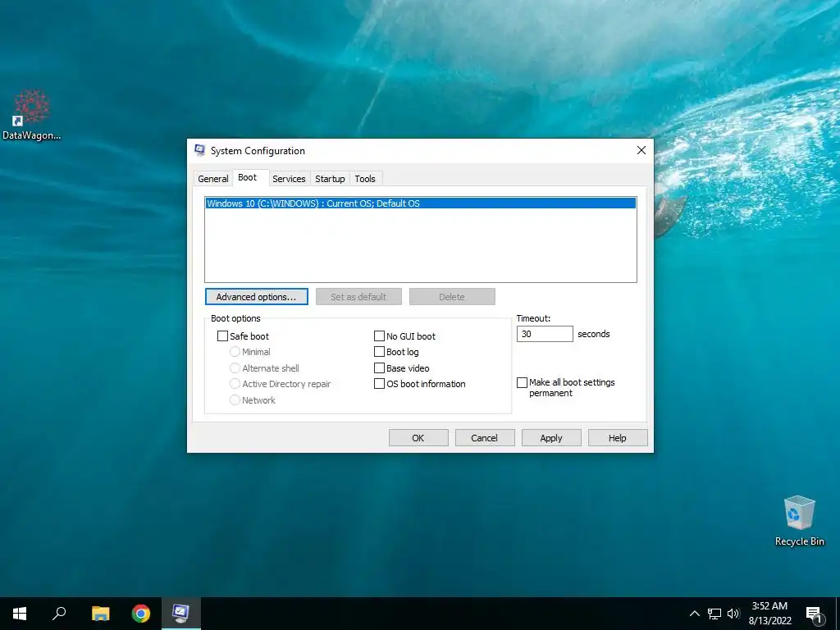Select the Boot tab
The height and width of the screenshot is (630, 840).
coord(248,177)
